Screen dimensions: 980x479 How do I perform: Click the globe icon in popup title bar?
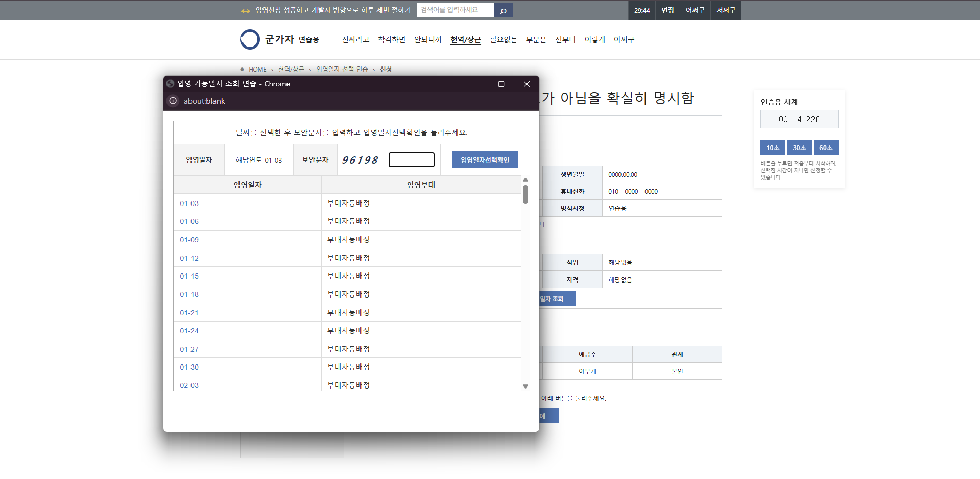[x=171, y=84]
